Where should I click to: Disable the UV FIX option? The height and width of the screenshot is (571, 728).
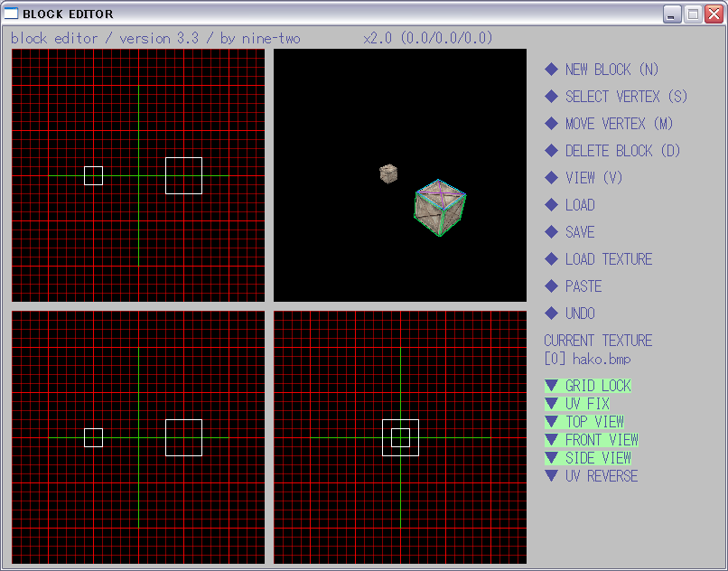(x=586, y=404)
